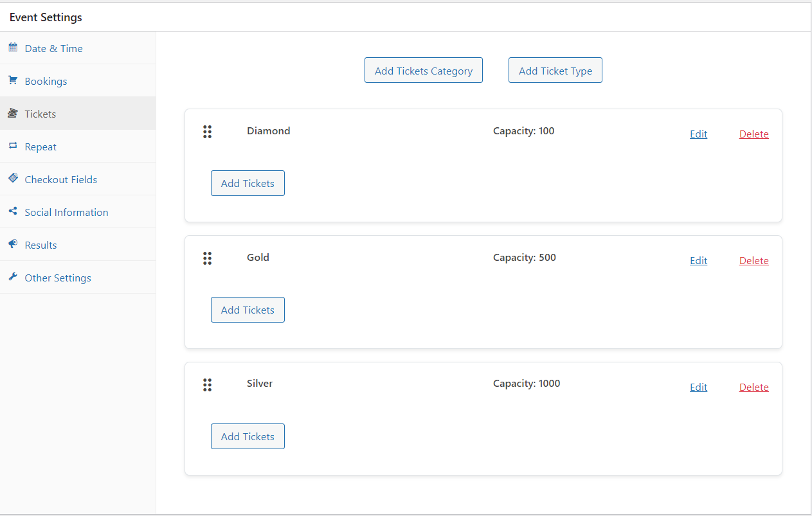Select the calendar icon beside Date & Time

click(x=12, y=48)
